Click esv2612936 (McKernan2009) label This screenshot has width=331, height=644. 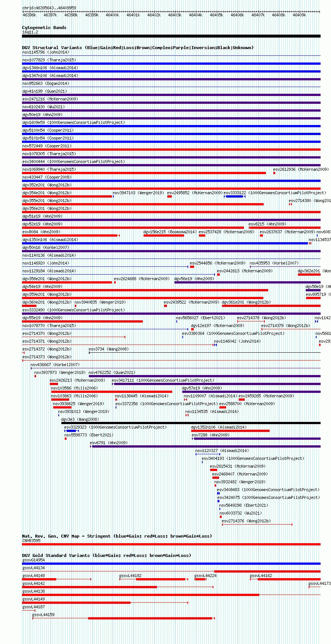coord(301,169)
